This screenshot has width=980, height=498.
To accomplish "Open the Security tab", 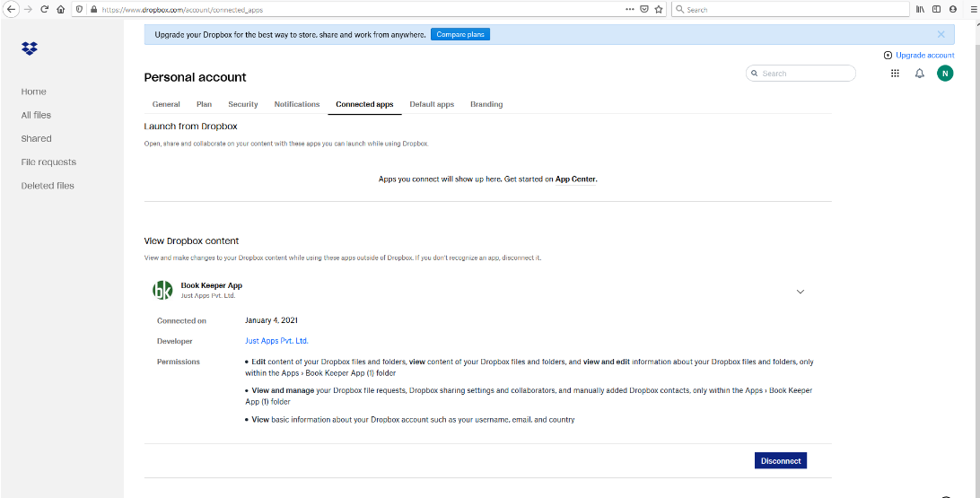I will [243, 104].
